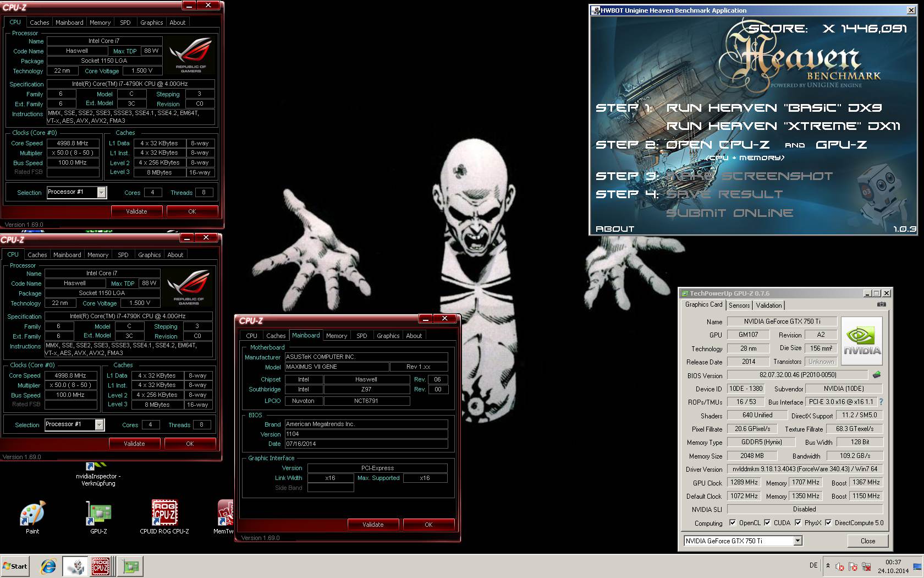Switch to Caches tab in top CPU-Z
Image resolution: width=924 pixels, height=578 pixels.
coord(39,23)
